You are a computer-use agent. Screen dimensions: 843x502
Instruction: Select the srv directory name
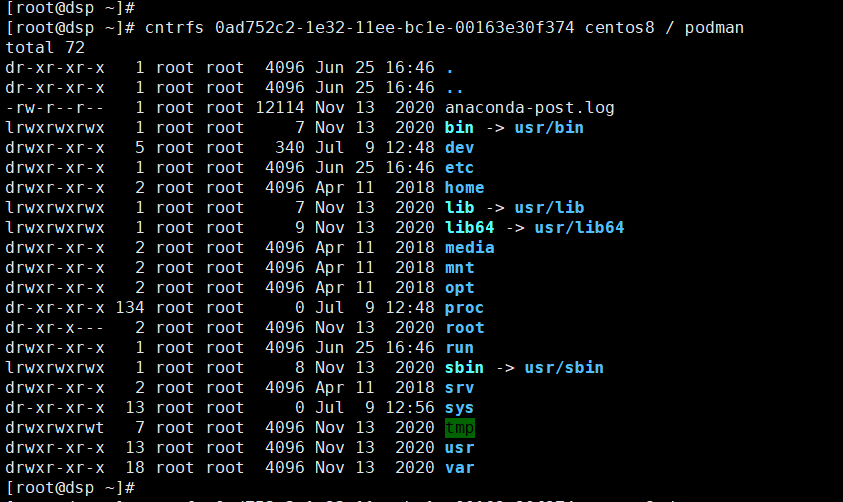tap(459, 388)
